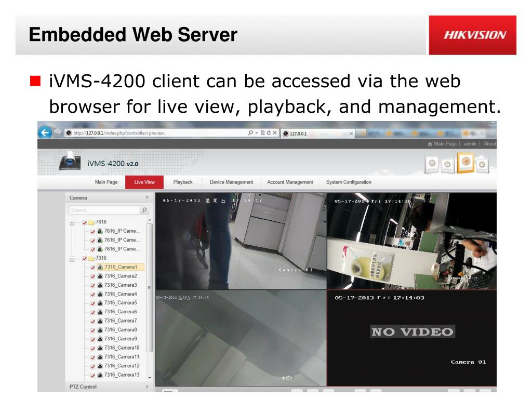Screen dimensions: 532x399
Task: Open the System Configuration tab
Action: tap(349, 182)
